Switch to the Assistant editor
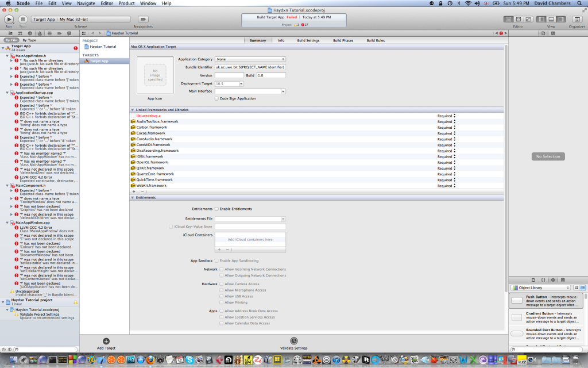 click(x=519, y=19)
